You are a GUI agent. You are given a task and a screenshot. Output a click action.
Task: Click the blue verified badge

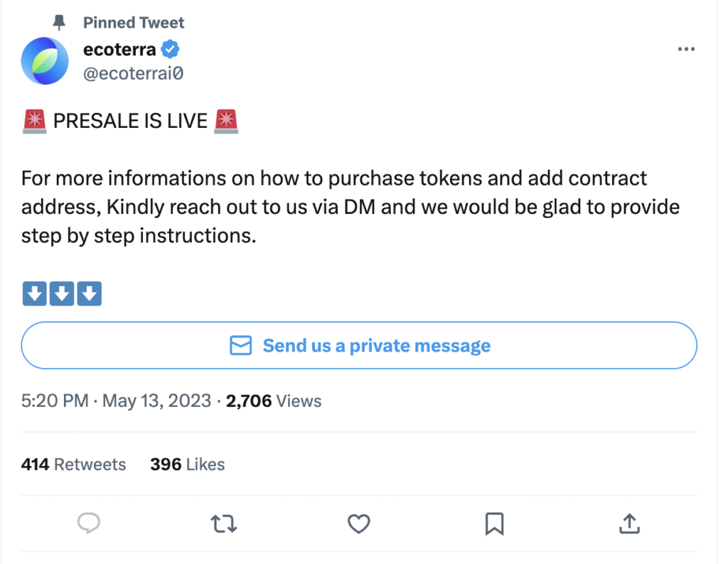coord(171,50)
